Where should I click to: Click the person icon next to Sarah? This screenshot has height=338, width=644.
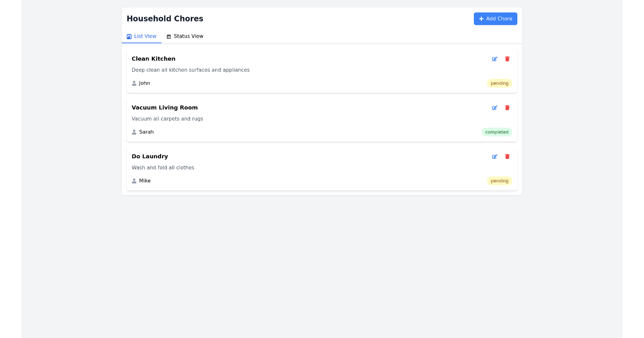pyautogui.click(x=134, y=132)
